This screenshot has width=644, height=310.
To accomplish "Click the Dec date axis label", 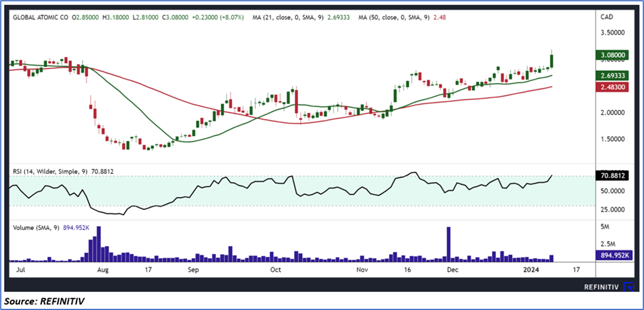I will 452,270.
